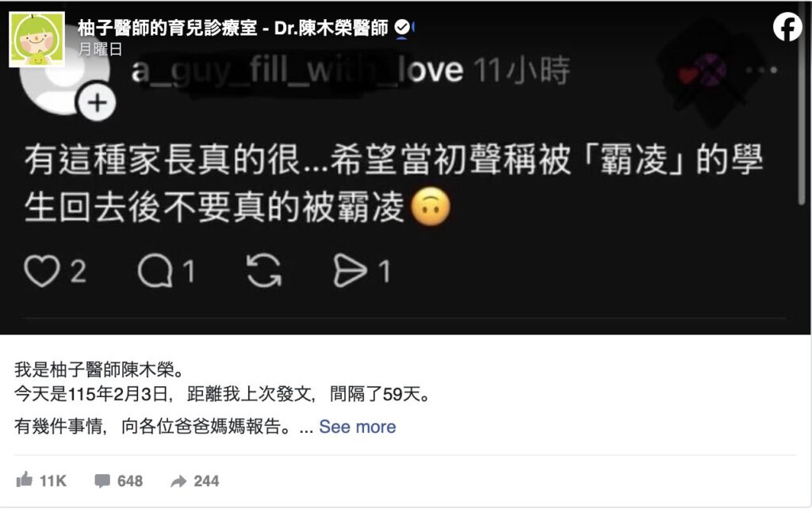Click the verified badge beside Dr.陳木榮醫師

tap(402, 28)
